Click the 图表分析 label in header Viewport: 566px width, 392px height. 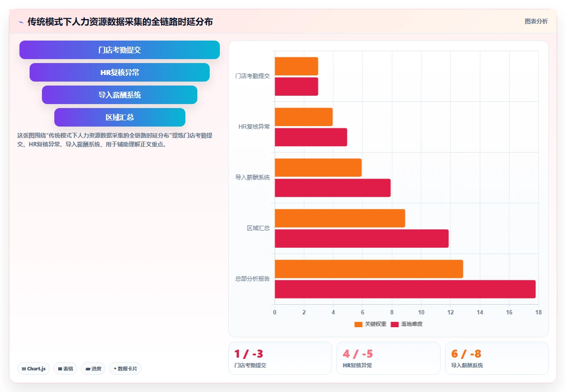(536, 21)
